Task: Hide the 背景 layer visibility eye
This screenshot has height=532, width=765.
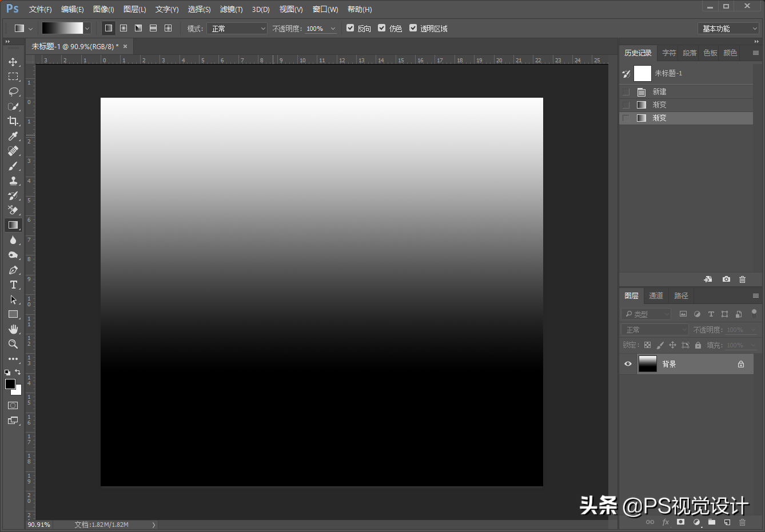Action: pyautogui.click(x=628, y=364)
